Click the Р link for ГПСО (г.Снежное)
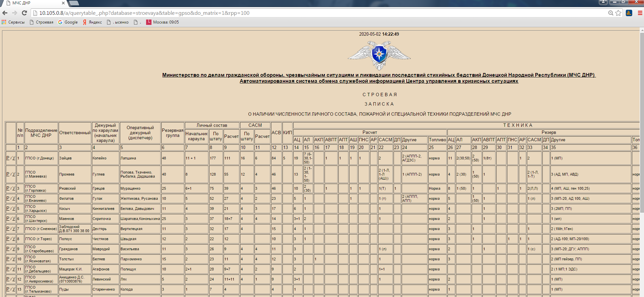The height and width of the screenshot is (297, 644). (8, 229)
